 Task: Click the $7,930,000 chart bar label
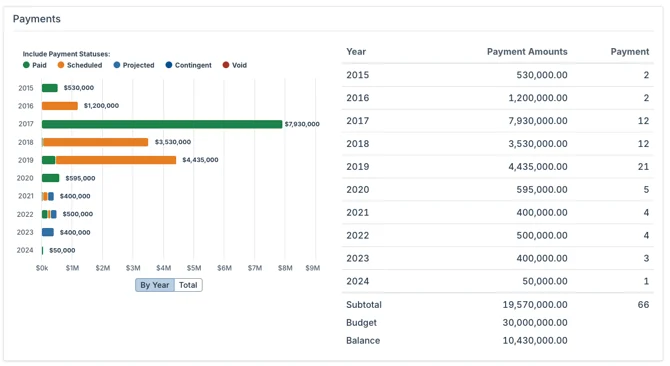302,124
